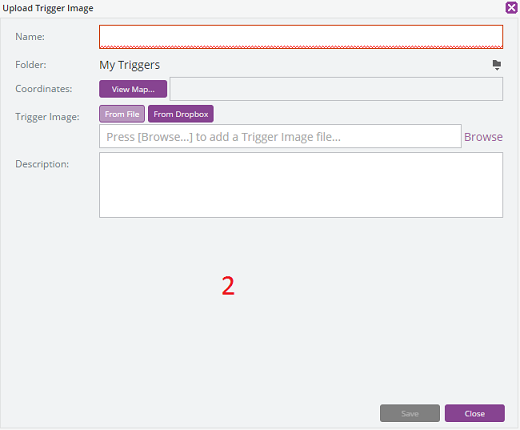The height and width of the screenshot is (430, 520).
Task: Click into the Coordinates text box
Action: click(x=336, y=89)
